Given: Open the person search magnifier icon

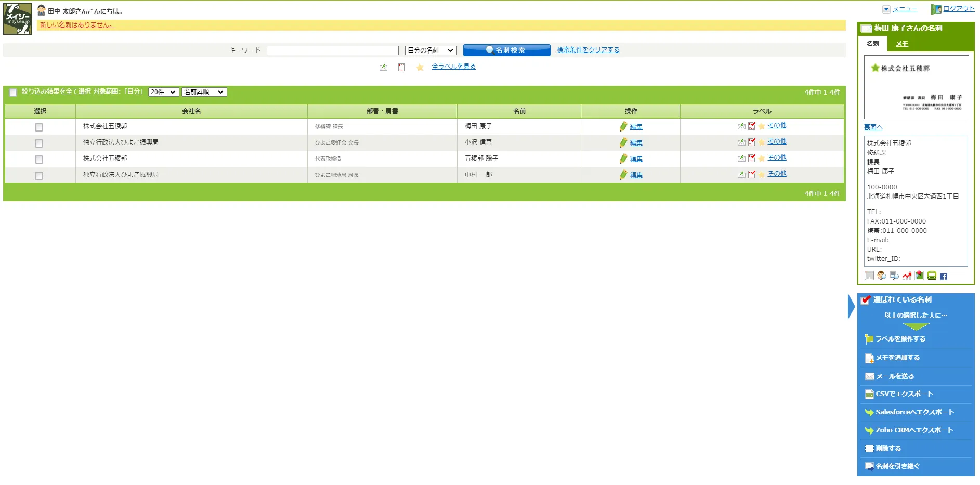Looking at the screenshot, I should click(882, 276).
